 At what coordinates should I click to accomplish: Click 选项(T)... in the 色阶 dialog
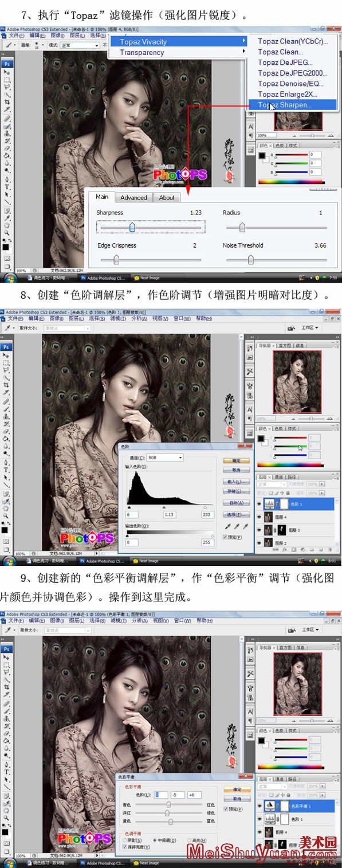(236, 514)
